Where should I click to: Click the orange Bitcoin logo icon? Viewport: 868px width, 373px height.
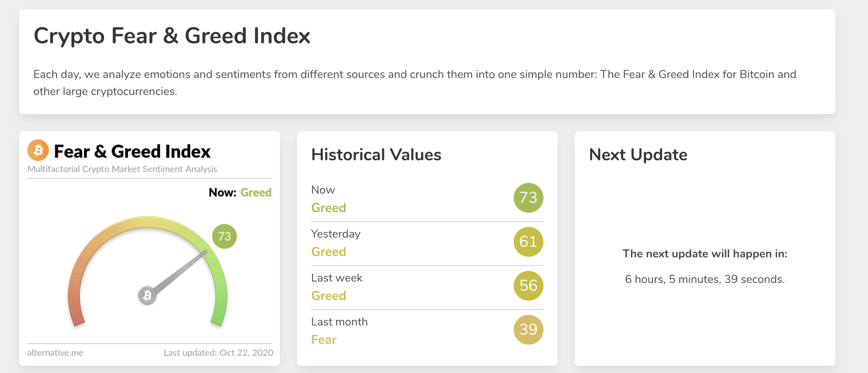tap(38, 150)
